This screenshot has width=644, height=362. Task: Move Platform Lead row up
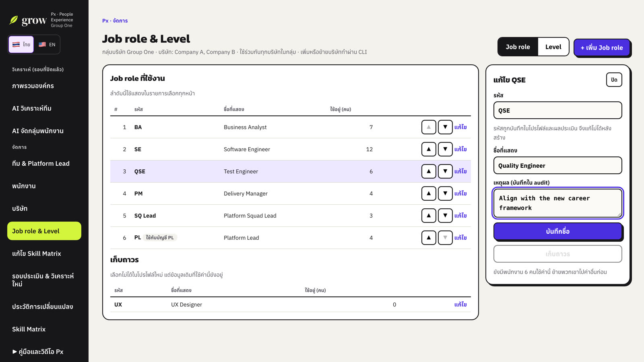[429, 238]
